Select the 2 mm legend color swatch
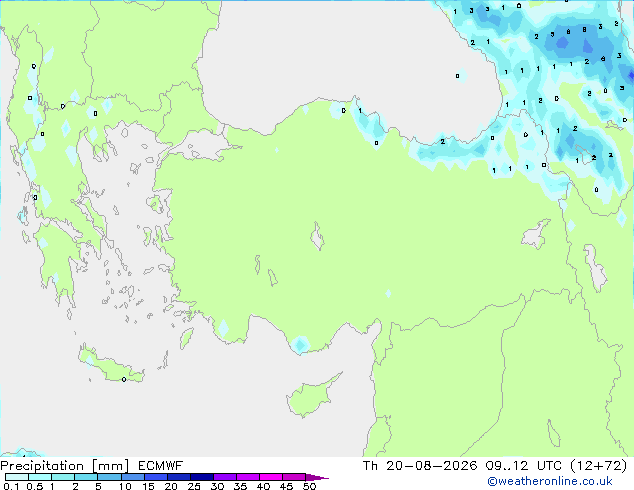The width and height of the screenshot is (634, 490). point(86,477)
